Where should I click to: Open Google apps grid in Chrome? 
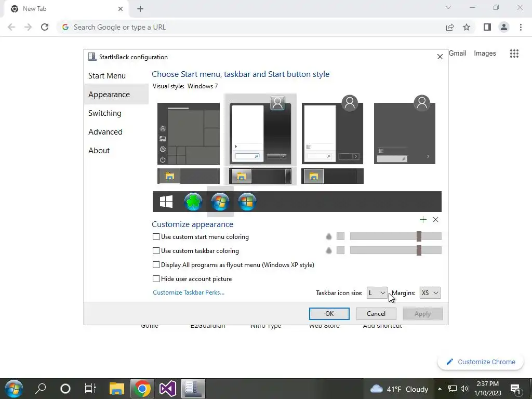click(514, 54)
